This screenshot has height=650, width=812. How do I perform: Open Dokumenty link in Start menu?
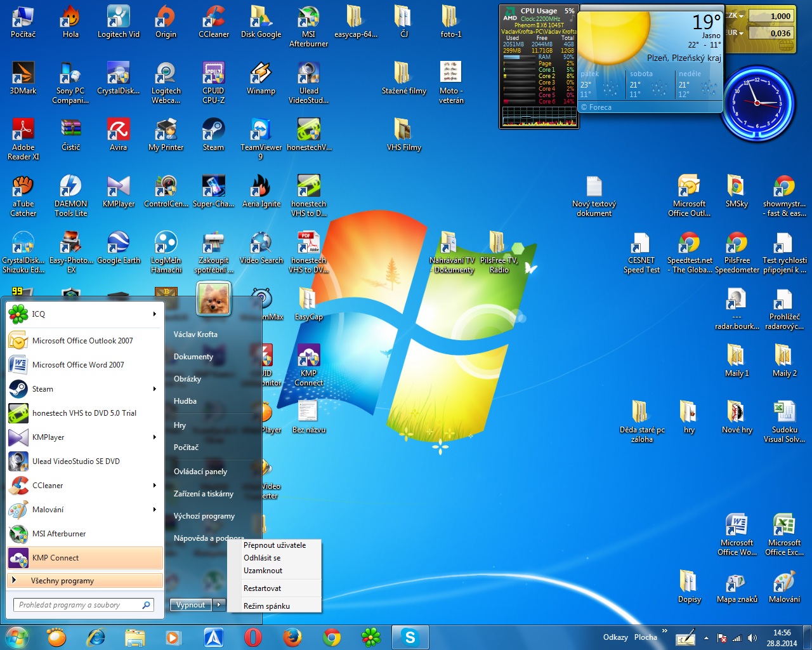pyautogui.click(x=193, y=356)
